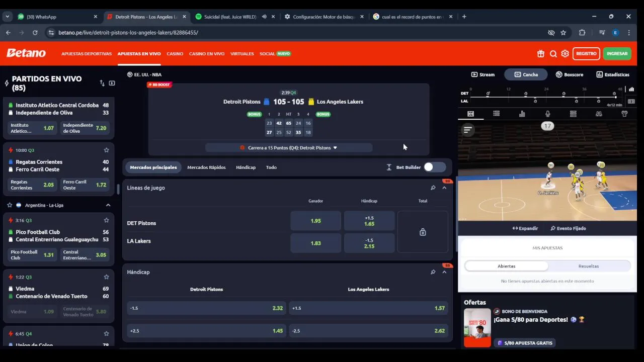This screenshot has height=362, width=644.
Task: Open the Boxscore tab
Action: [x=570, y=74]
